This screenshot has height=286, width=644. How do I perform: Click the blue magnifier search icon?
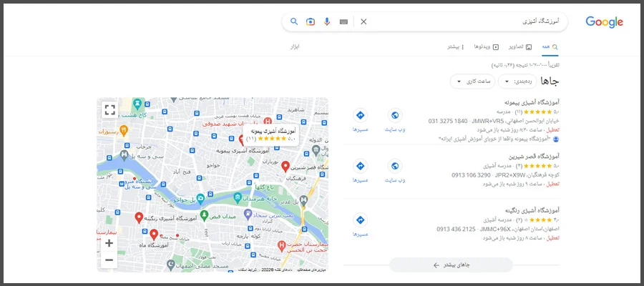(294, 21)
